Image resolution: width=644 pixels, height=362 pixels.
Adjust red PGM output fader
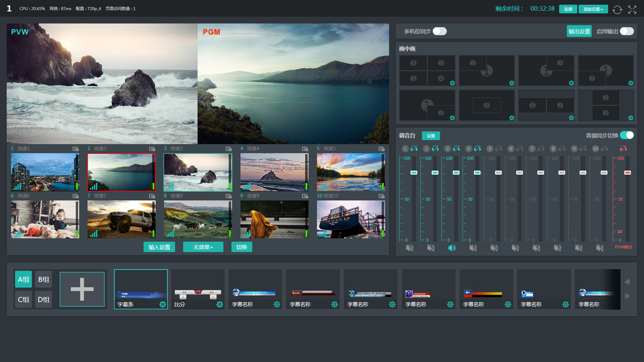627,173
